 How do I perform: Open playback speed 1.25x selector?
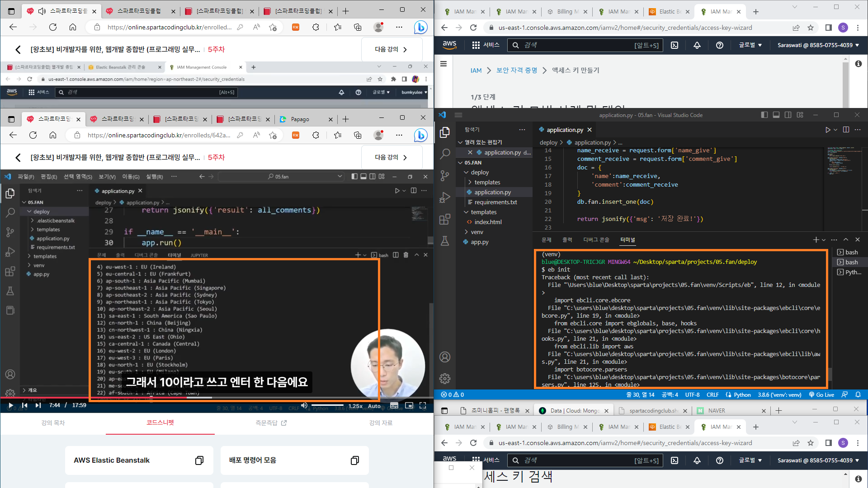click(x=355, y=406)
